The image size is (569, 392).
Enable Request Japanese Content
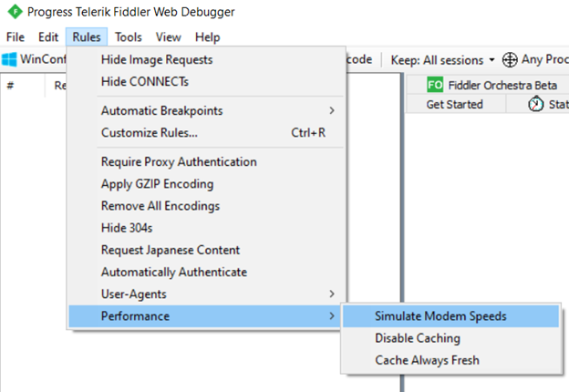(x=205, y=250)
